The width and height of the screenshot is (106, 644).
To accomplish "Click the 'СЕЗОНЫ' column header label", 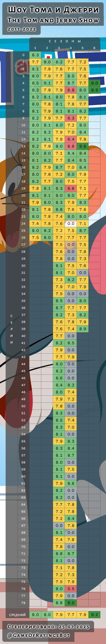I will coord(65,41).
